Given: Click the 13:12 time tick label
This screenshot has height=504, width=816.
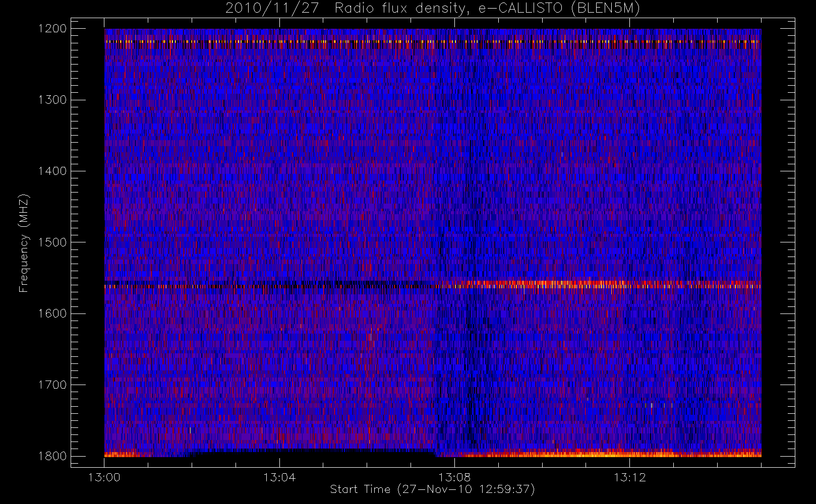Looking at the screenshot, I should tap(629, 477).
